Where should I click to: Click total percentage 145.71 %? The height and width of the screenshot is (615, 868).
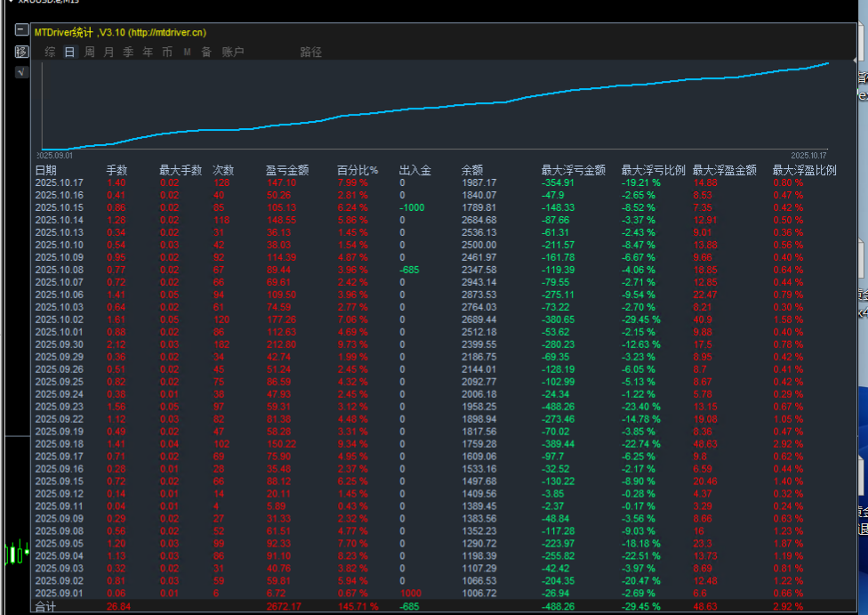coord(358,607)
